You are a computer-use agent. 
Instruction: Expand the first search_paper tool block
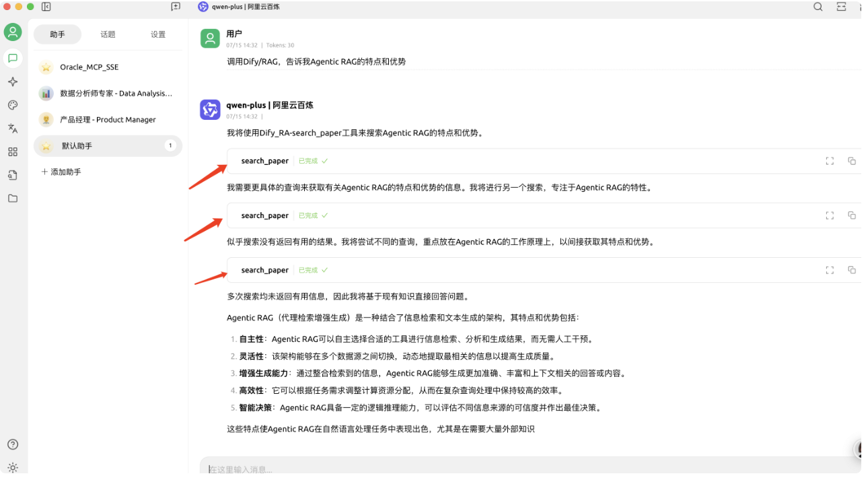829,161
